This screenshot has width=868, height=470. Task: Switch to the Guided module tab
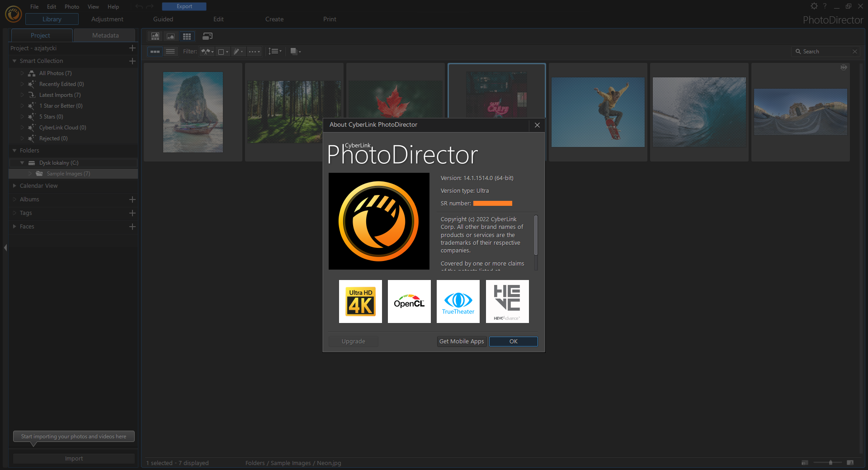coord(163,19)
